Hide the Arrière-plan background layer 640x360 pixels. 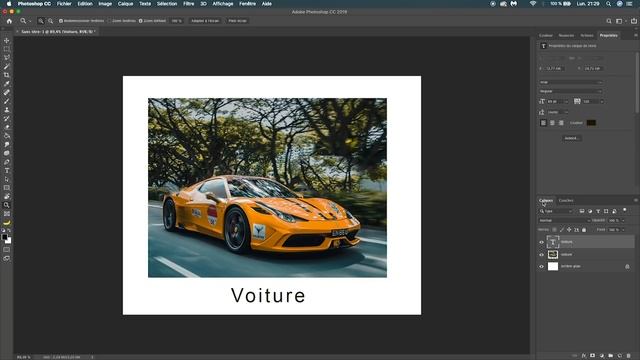click(x=542, y=267)
